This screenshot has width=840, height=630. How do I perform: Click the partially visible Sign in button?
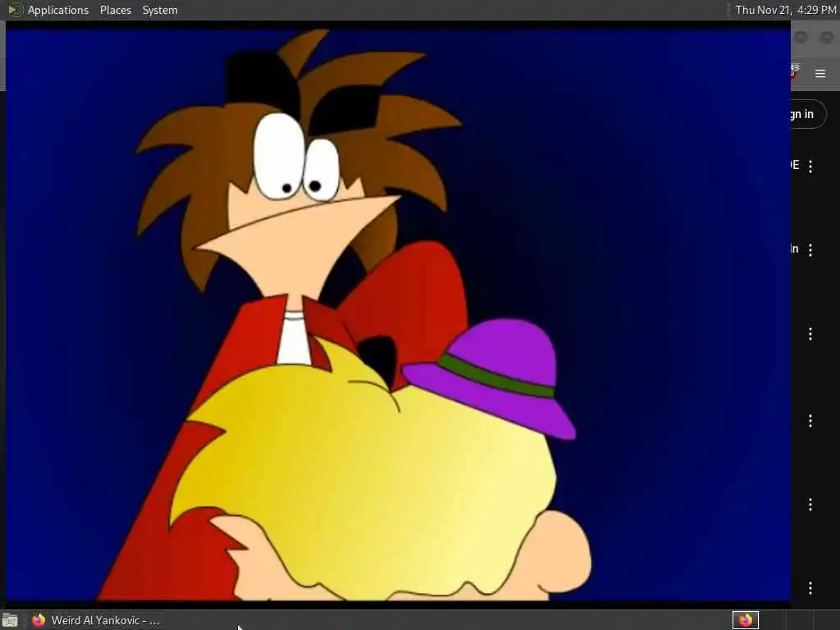click(x=808, y=114)
